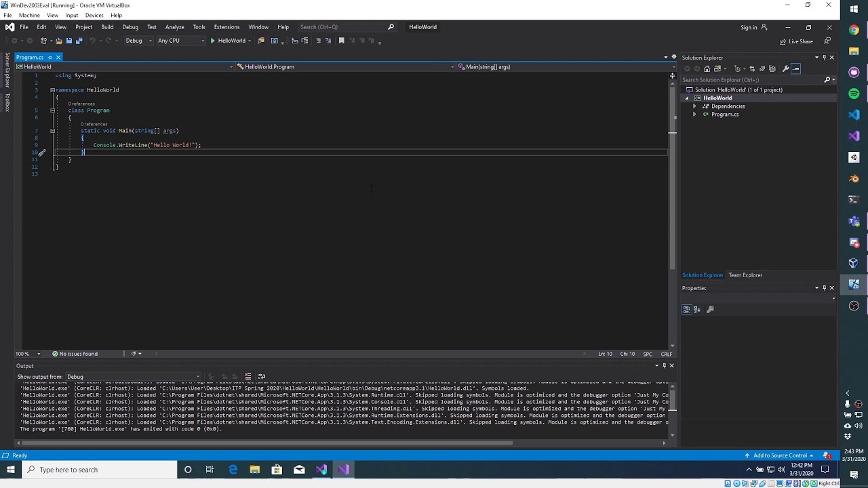Open the Extensions menu
This screenshot has height=488, width=868.
point(226,27)
